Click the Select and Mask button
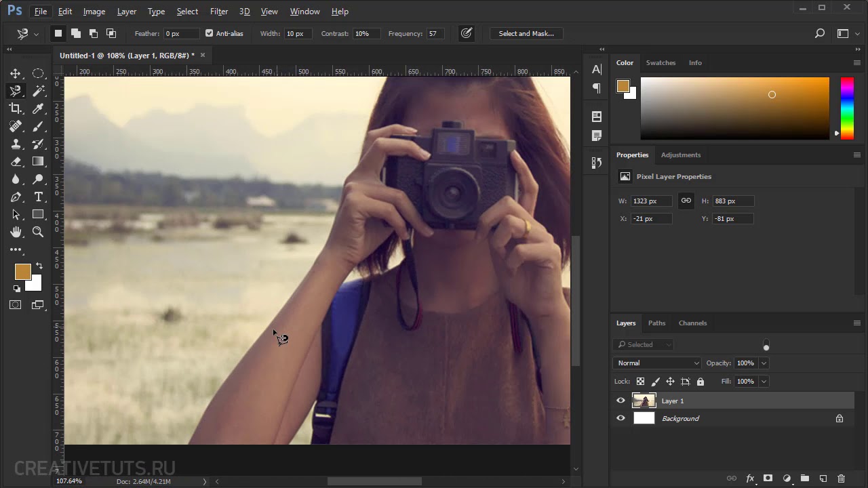868x488 pixels. (526, 33)
